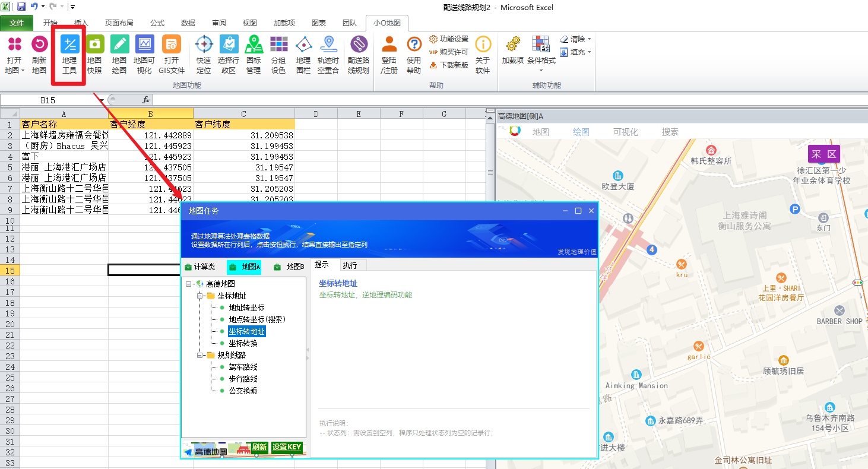The height and width of the screenshot is (469, 868).
Task: Open 配送路线规划 delivery route planning
Action: click(359, 44)
